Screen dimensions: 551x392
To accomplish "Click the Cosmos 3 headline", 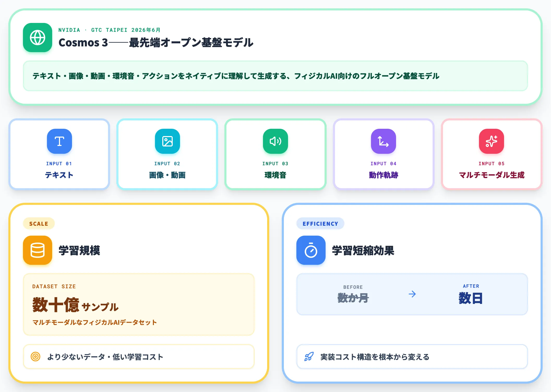I will (156, 42).
